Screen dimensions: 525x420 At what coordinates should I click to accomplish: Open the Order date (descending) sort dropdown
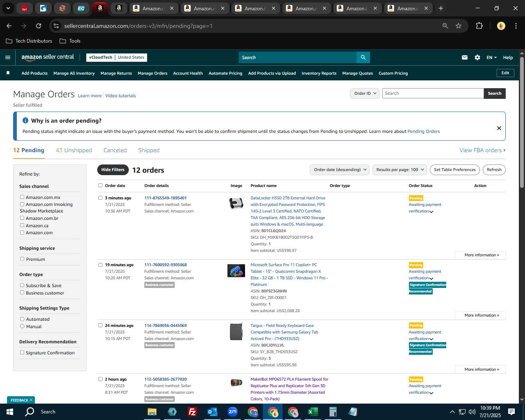tap(339, 170)
